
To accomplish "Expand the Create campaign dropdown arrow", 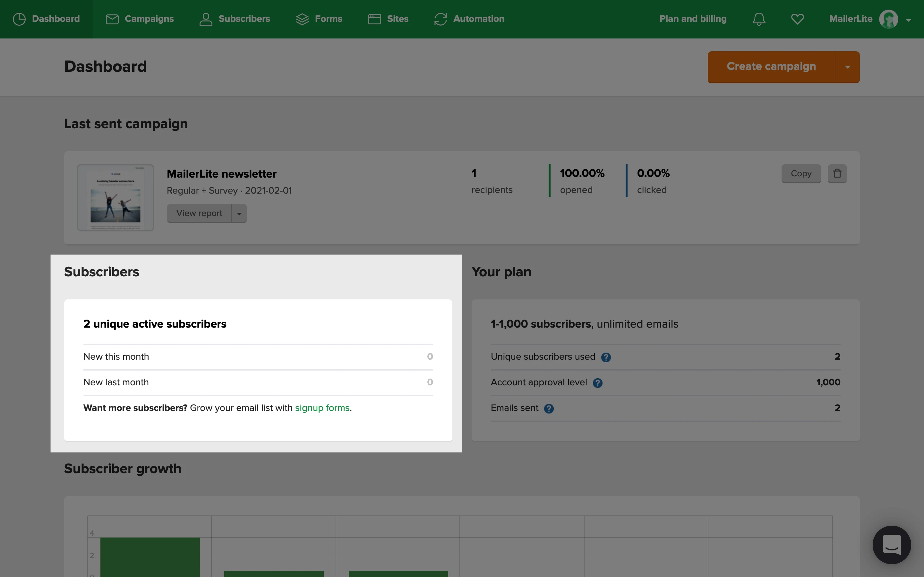I will pos(847,67).
